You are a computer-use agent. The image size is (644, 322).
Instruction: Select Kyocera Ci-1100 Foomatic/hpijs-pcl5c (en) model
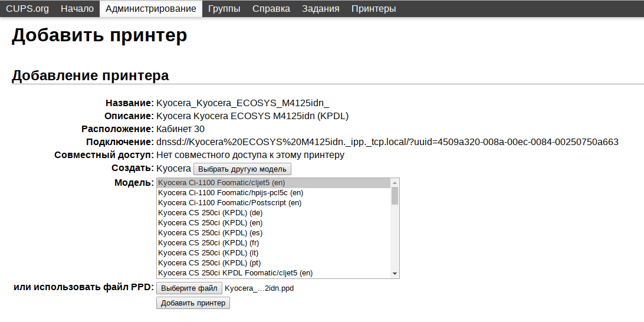pyautogui.click(x=274, y=193)
